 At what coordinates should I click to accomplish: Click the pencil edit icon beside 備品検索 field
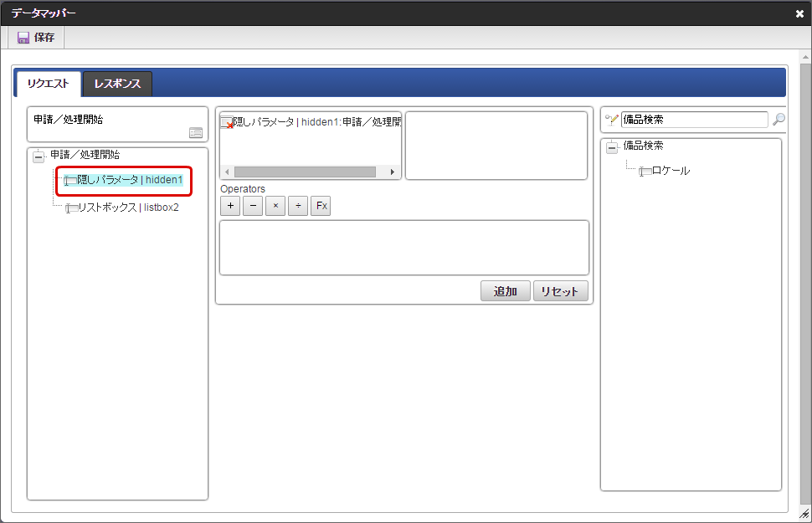coord(612,120)
